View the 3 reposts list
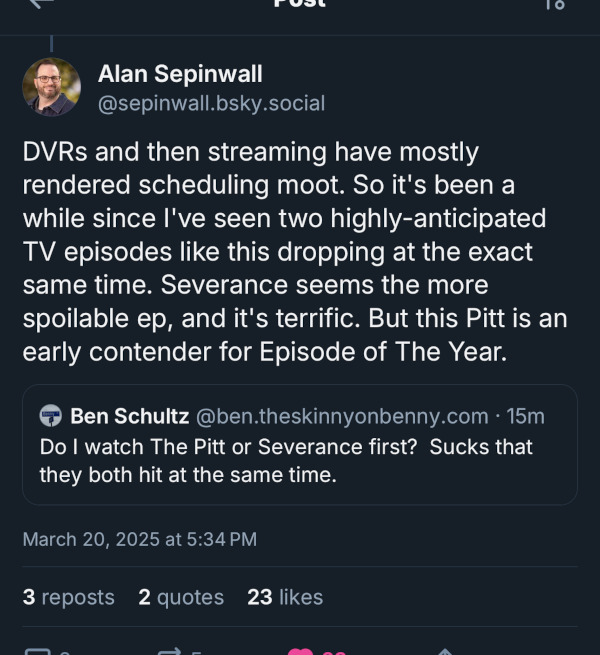Viewport: 600px width, 655px height. tap(68, 597)
